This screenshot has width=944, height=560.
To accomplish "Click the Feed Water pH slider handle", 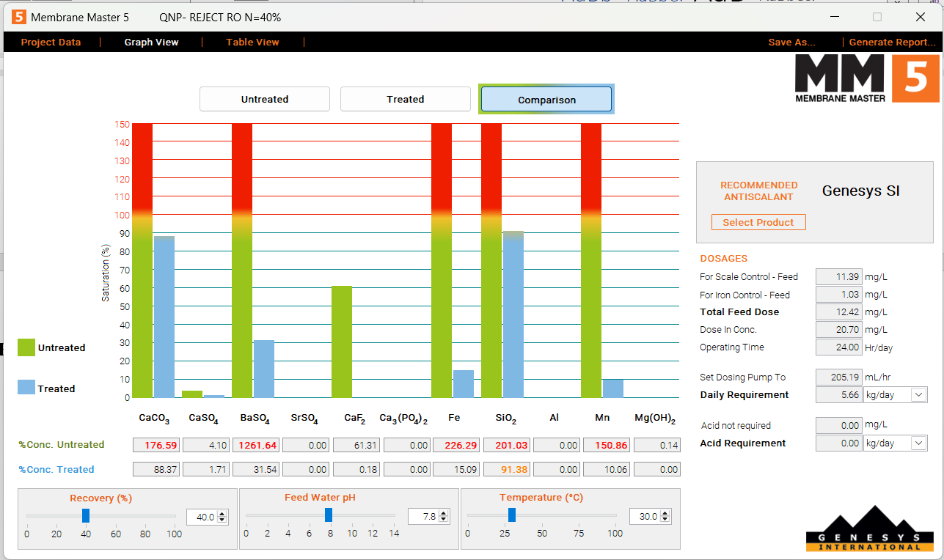I will (x=329, y=516).
